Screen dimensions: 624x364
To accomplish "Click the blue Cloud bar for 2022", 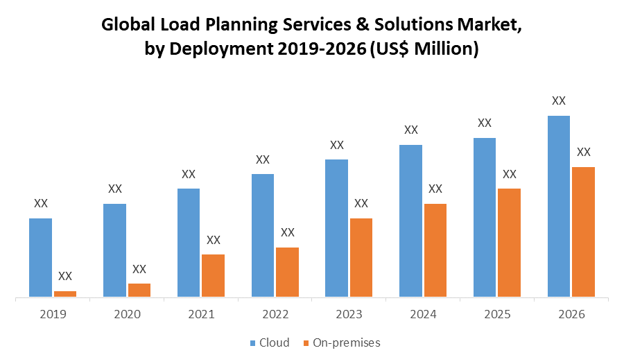I will pyautogui.click(x=263, y=236).
